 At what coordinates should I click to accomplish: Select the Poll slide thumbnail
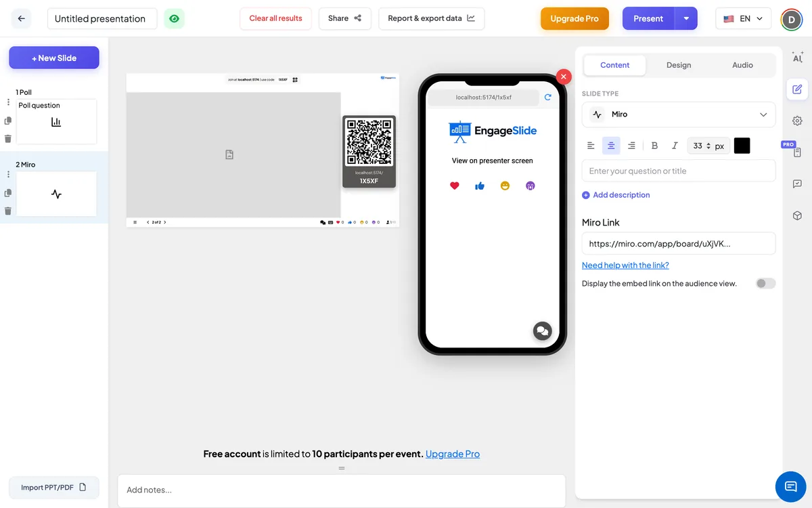pos(56,121)
